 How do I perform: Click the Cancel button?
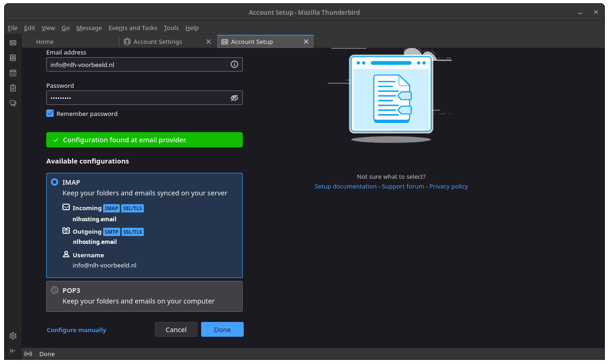click(176, 329)
